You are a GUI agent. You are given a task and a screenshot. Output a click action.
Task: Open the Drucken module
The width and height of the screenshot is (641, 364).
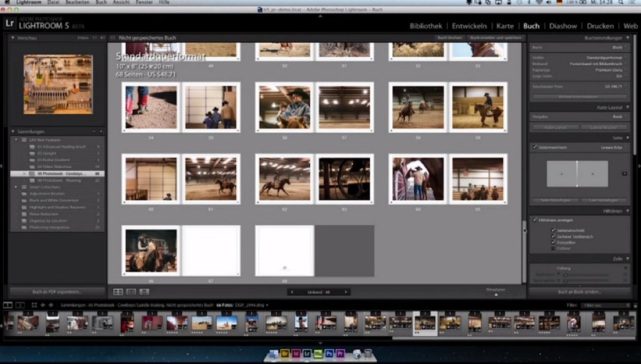pyautogui.click(x=600, y=26)
